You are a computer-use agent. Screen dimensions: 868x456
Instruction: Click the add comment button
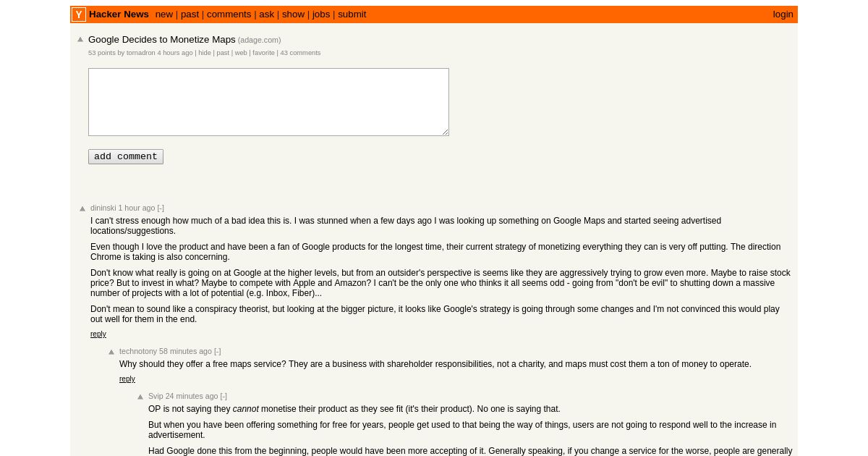click(x=126, y=156)
